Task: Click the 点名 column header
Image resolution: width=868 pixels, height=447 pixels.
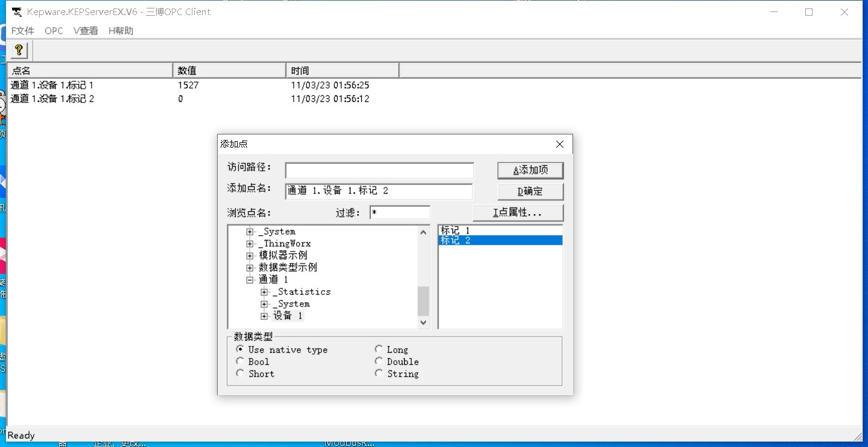Action: click(90, 71)
